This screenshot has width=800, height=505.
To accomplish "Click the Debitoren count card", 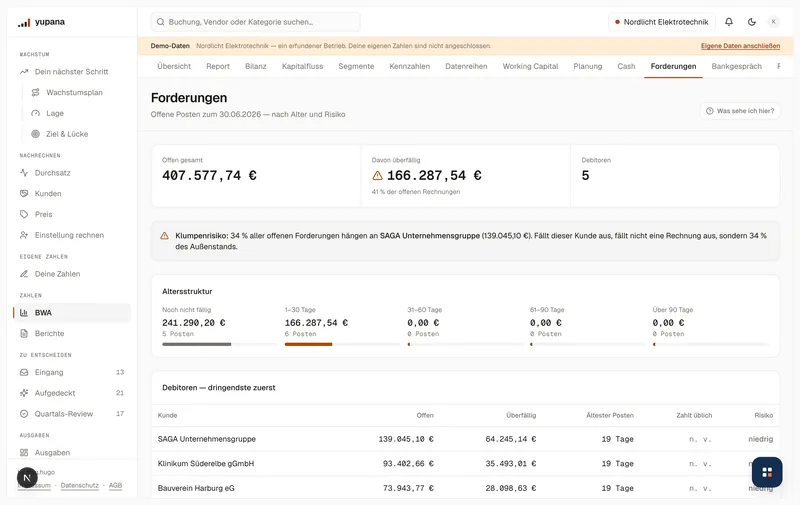I will [675, 176].
